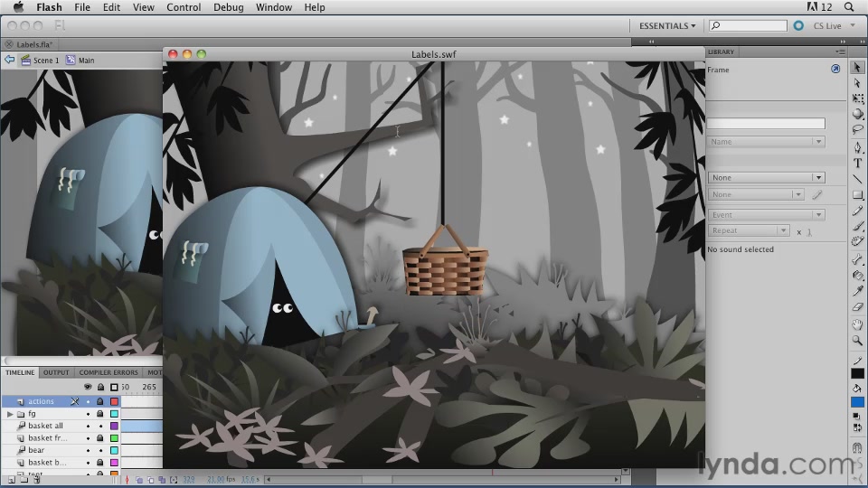Click the New Folder icon in timeline

coord(24,480)
